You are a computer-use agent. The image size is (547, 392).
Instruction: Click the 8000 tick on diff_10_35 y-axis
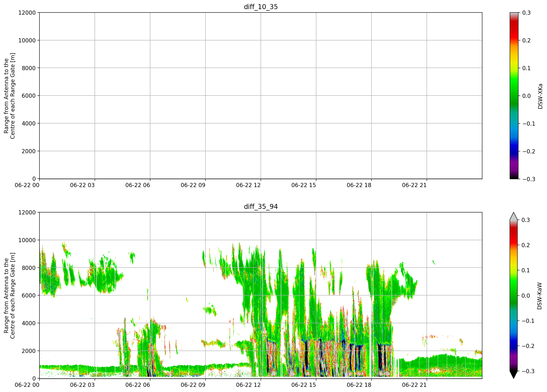coord(29,68)
